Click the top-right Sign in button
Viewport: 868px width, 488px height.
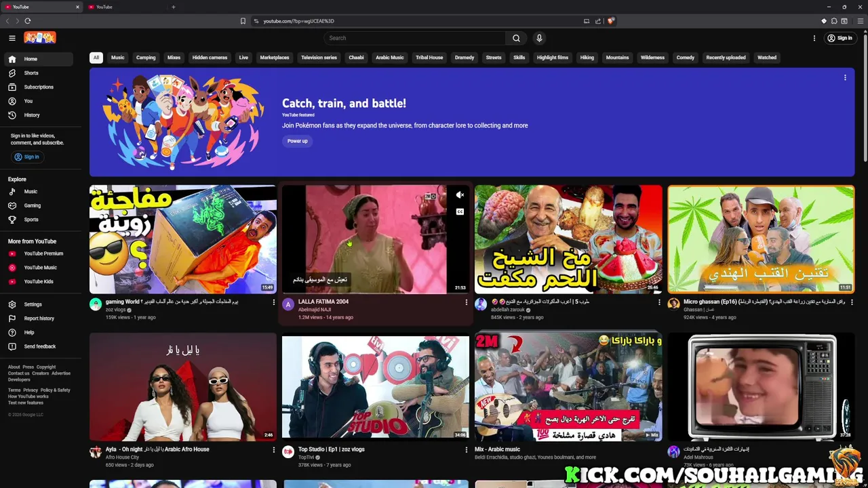(840, 38)
